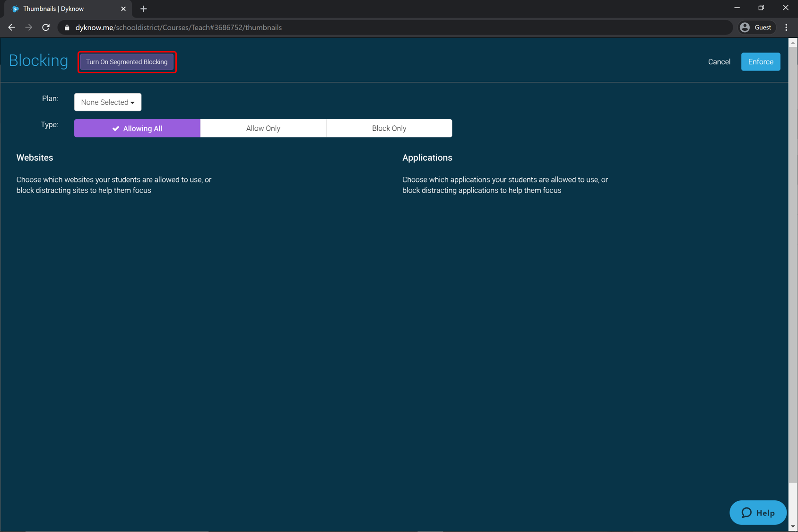
Task: Select the Block Only type option
Action: point(389,128)
